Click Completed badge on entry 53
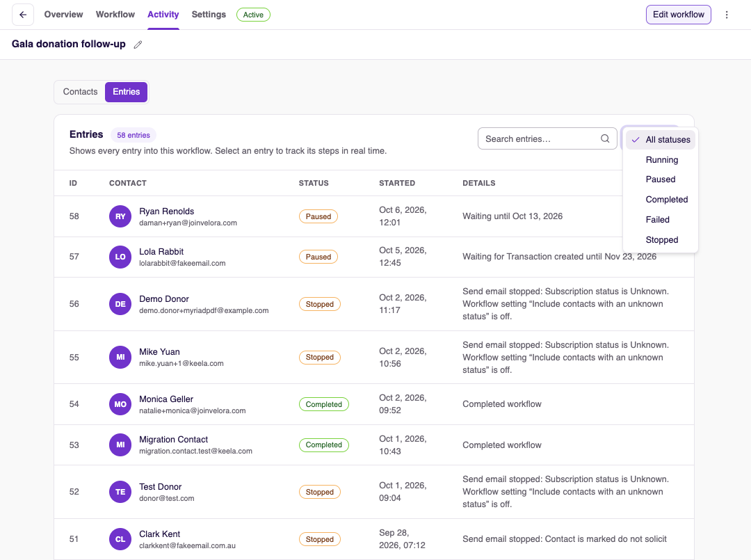The height and width of the screenshot is (560, 751). coord(324,445)
